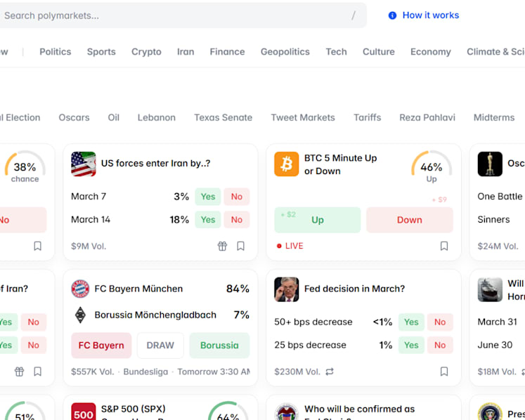Click Borussia Mönchengladbach club crest

[x=80, y=315]
